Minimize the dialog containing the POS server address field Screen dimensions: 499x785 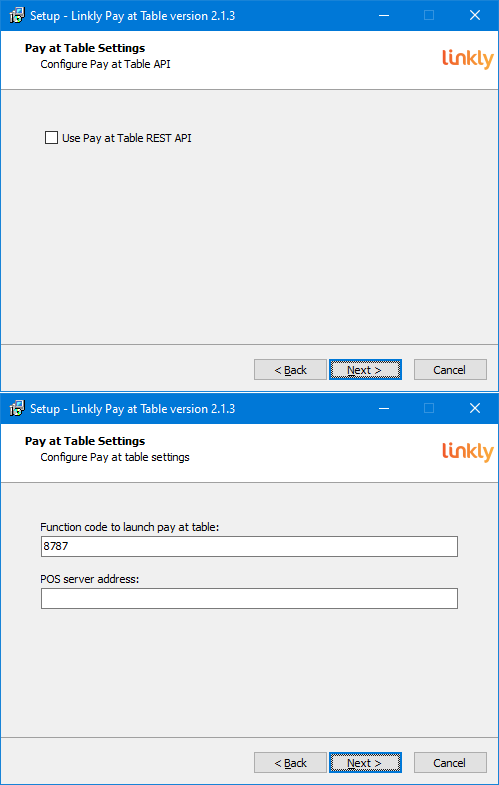tap(384, 409)
